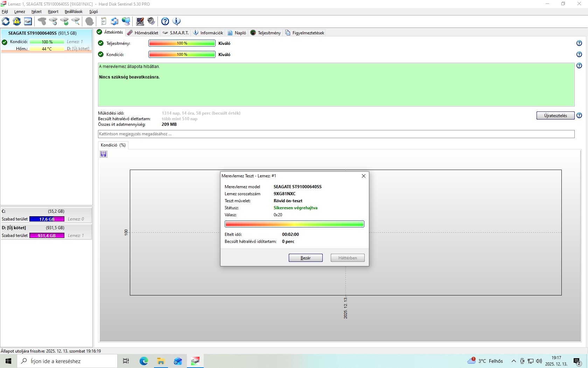Click the note field 'Kattintson megjegyzés megadásához'
Screen dimensions: 588x368
tap(336, 134)
